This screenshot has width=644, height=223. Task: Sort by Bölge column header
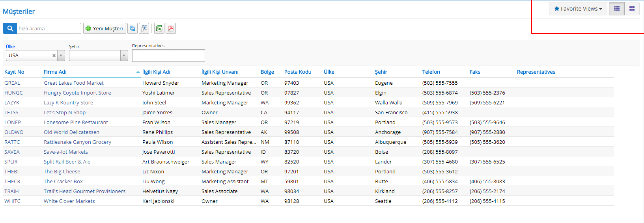[x=267, y=72]
